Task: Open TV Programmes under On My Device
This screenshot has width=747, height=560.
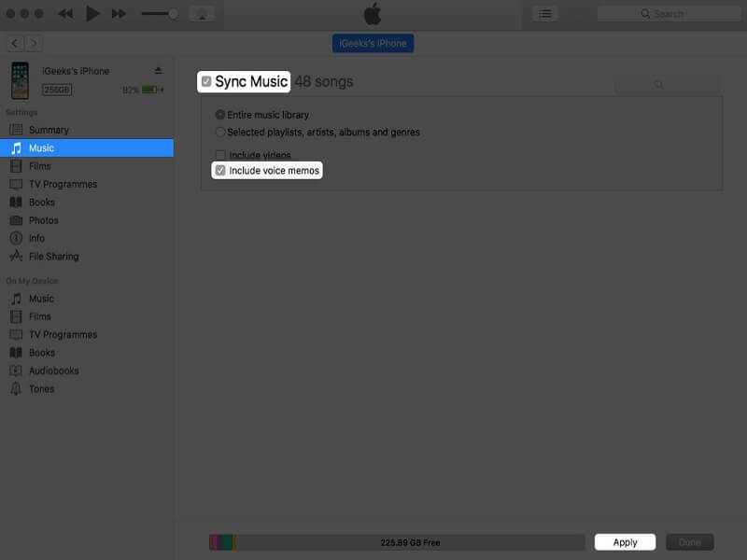Action: 87,335
